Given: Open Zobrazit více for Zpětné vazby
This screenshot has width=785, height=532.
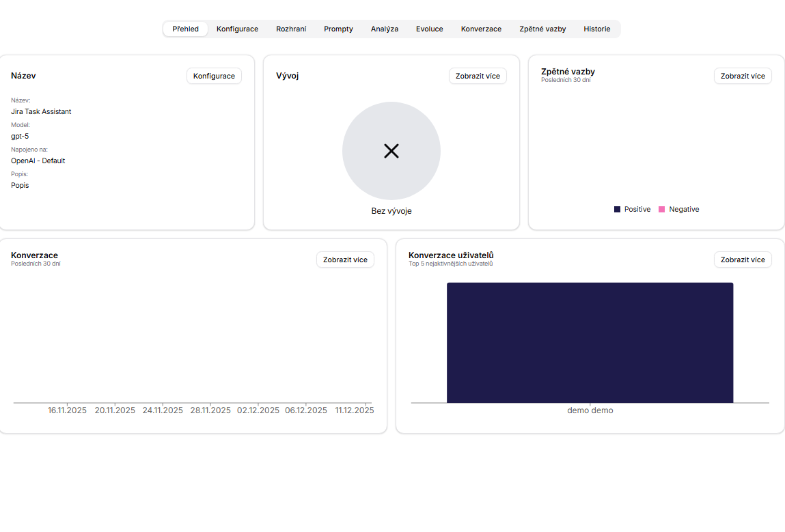Looking at the screenshot, I should pyautogui.click(x=743, y=76).
